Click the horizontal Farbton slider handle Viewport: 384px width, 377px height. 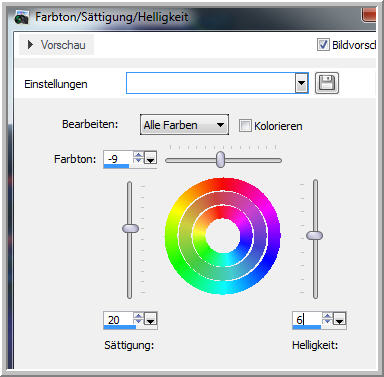point(220,160)
